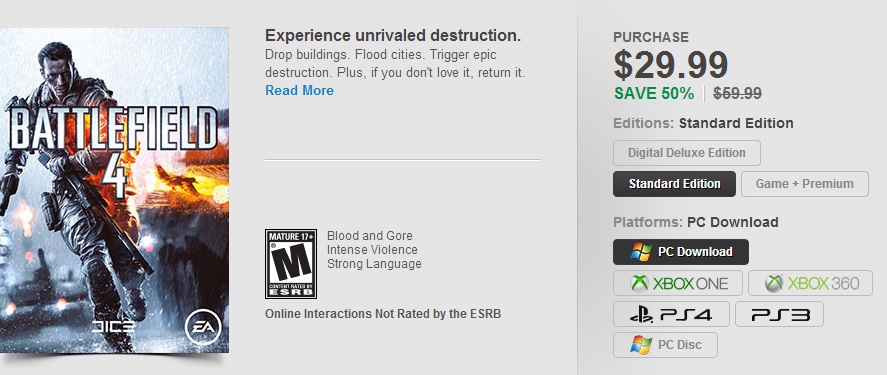This screenshot has height=375, width=887.
Task: Click the $29.99 purchase price
Action: tap(670, 64)
